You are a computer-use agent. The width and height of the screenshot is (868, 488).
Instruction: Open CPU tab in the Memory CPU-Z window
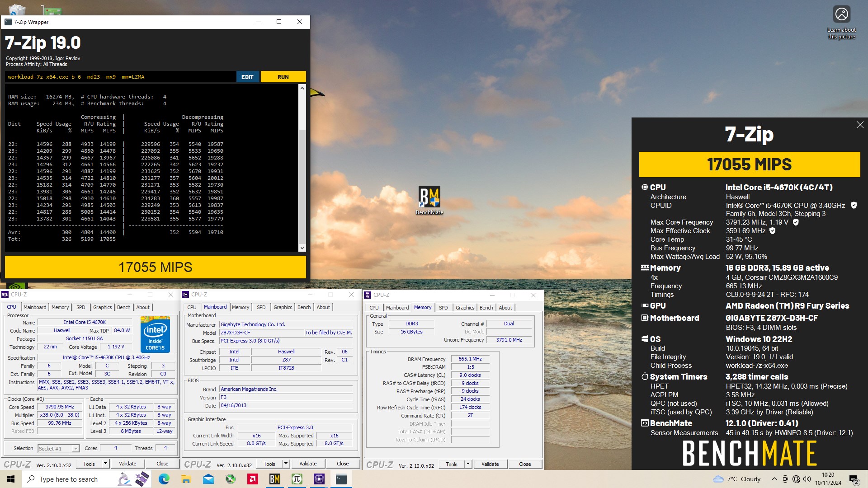click(x=374, y=308)
